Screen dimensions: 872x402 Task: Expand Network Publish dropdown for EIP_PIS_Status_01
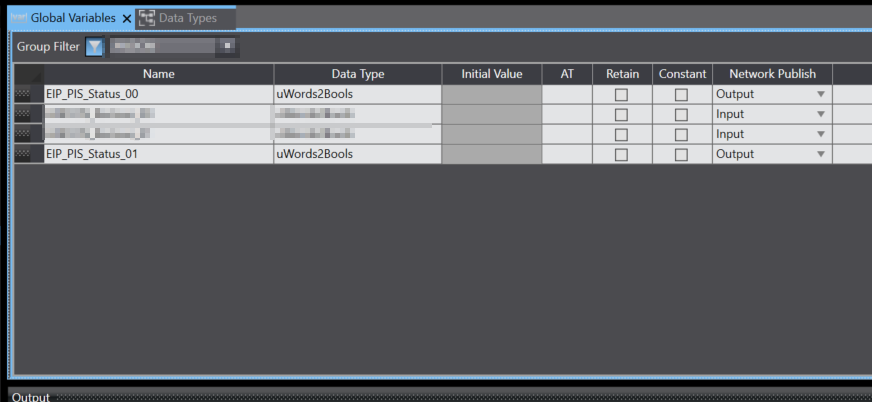[x=821, y=154]
